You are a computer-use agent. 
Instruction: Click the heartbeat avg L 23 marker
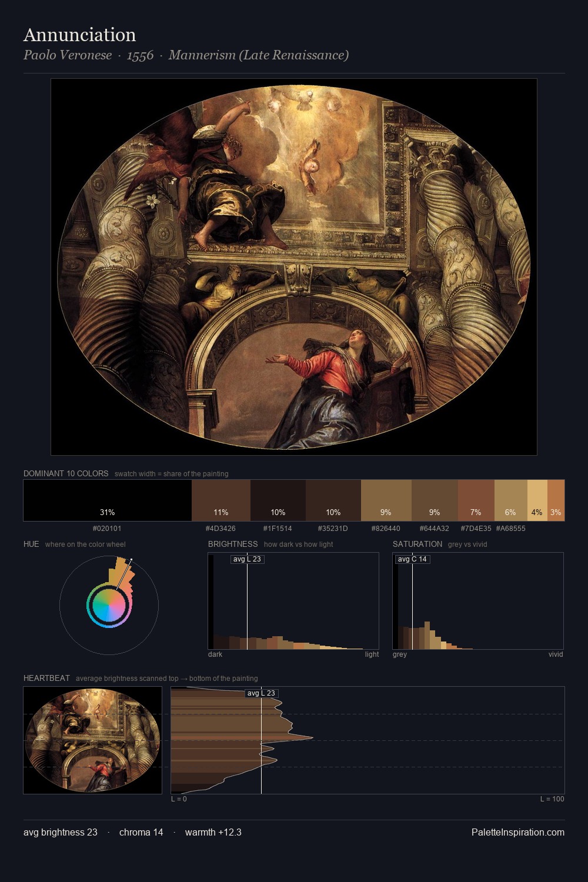coord(262,693)
